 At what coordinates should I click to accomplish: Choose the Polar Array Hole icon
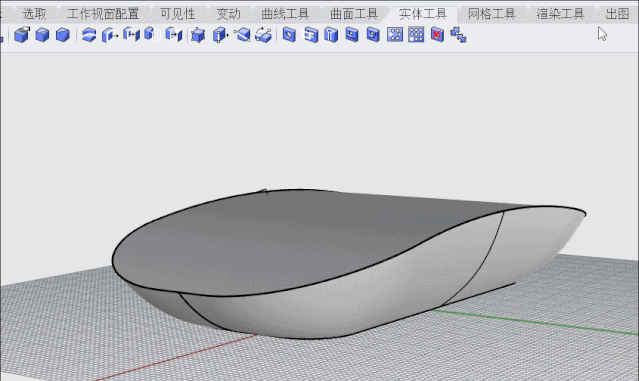coord(395,35)
